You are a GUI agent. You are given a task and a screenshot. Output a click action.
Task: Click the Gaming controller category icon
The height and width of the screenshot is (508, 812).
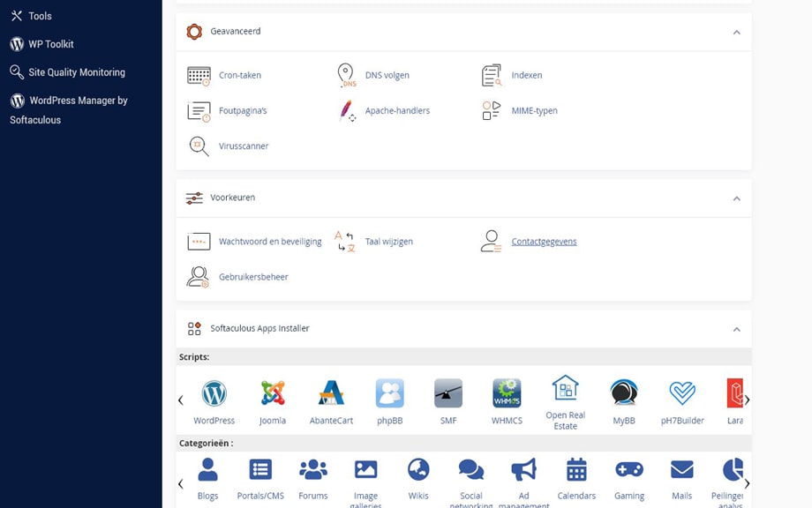point(629,470)
